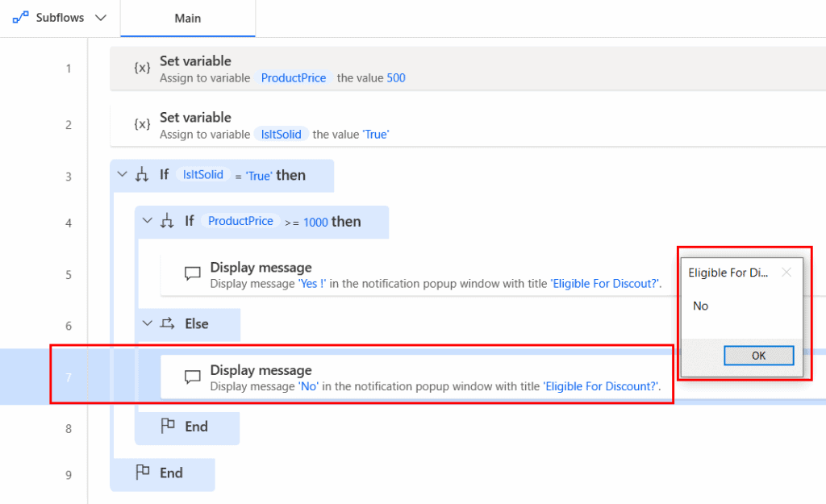826x504 pixels.
Task: Click message icon on 'Yes !' Display message
Action: pyautogui.click(x=192, y=273)
